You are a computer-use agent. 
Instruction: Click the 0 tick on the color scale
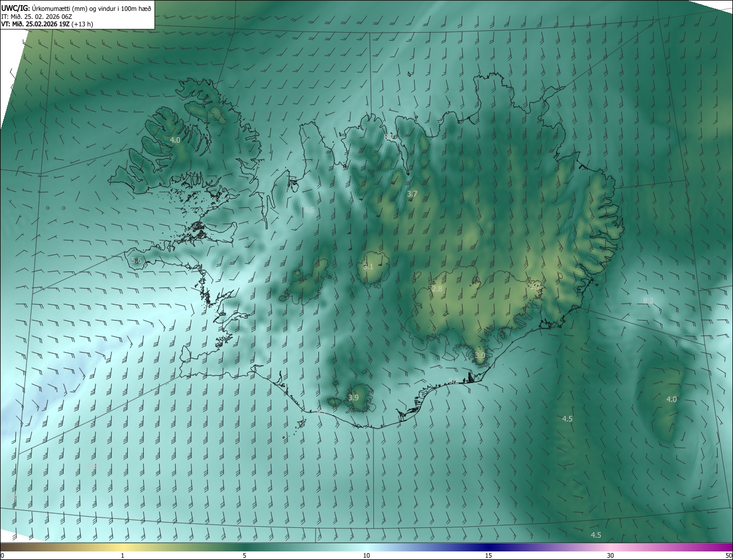pos(2,555)
